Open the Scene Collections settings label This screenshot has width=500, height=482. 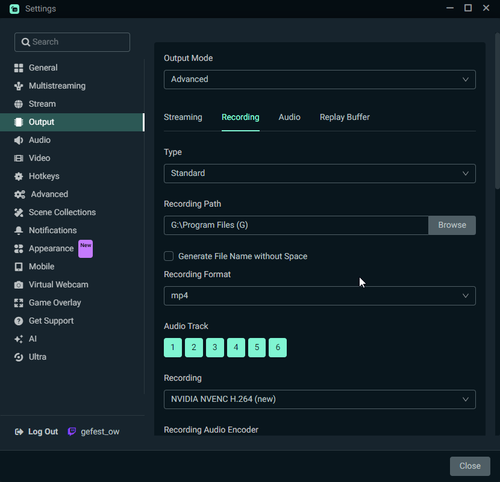coord(62,212)
